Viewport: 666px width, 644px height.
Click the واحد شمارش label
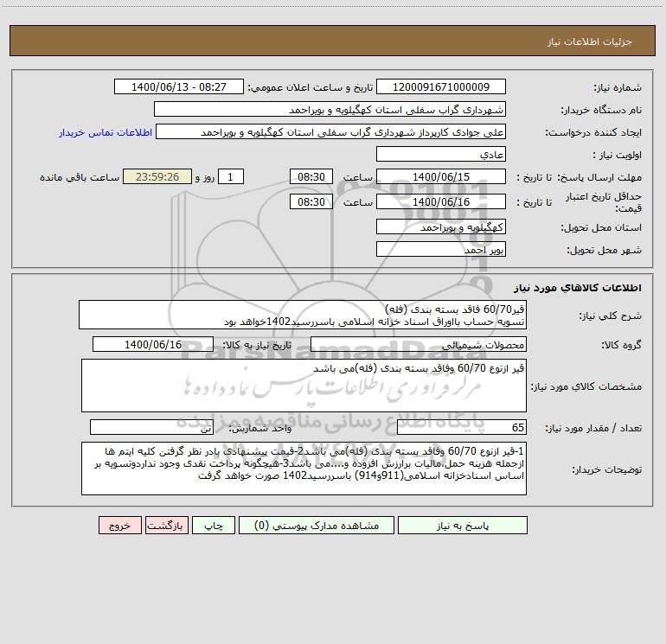coord(260,428)
